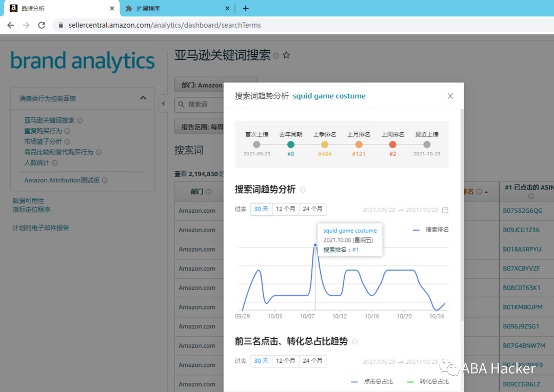Open 数据可用性 link
This screenshot has height=392, width=554.
click(28, 201)
